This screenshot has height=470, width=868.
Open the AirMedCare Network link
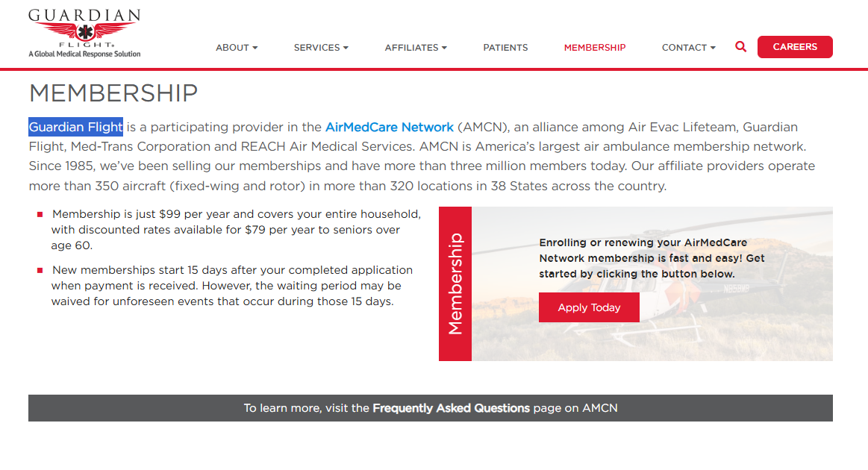389,128
